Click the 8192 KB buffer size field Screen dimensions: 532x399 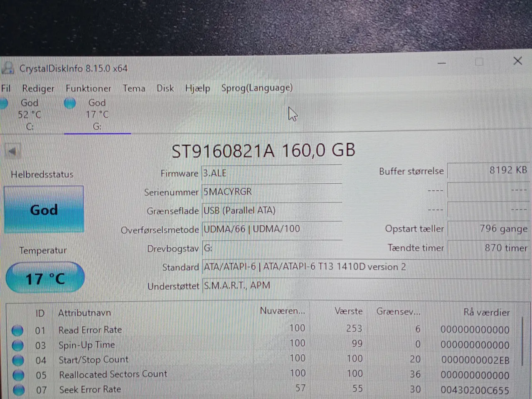[x=488, y=170]
